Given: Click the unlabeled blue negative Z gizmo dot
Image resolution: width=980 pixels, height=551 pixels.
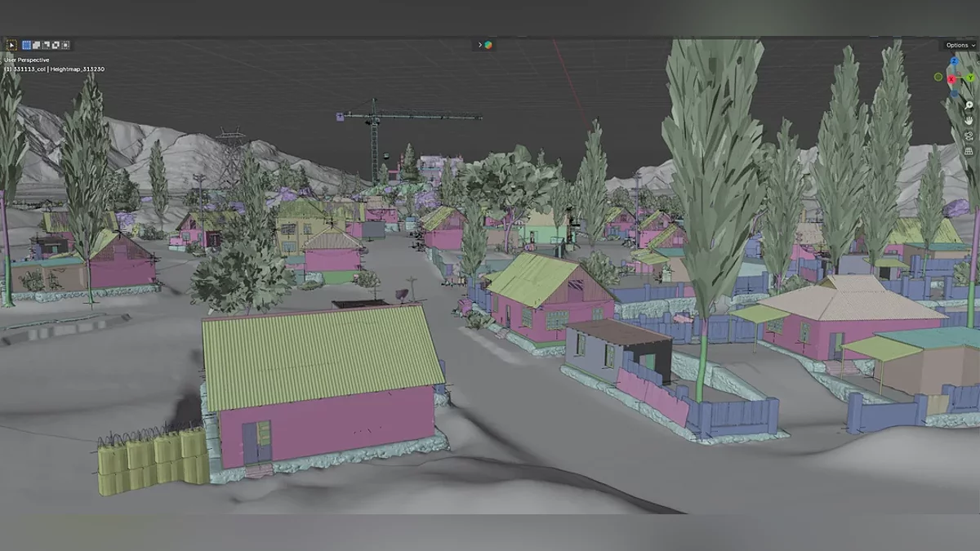Looking at the screenshot, I should (955, 92).
